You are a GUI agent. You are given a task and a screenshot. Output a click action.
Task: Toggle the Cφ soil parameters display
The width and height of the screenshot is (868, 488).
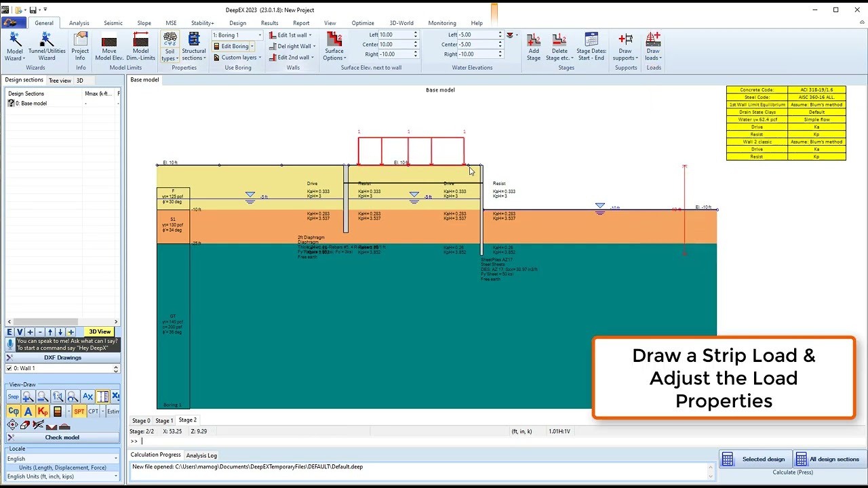(14, 411)
